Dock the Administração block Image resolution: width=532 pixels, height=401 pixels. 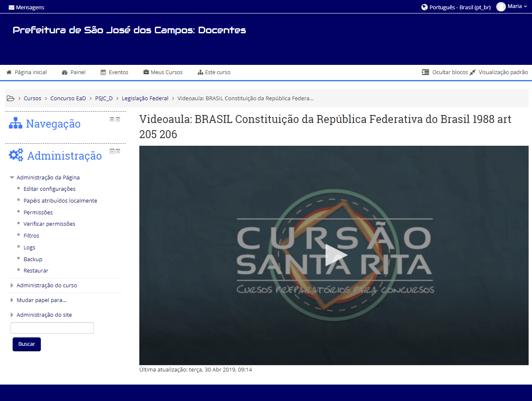click(x=118, y=151)
